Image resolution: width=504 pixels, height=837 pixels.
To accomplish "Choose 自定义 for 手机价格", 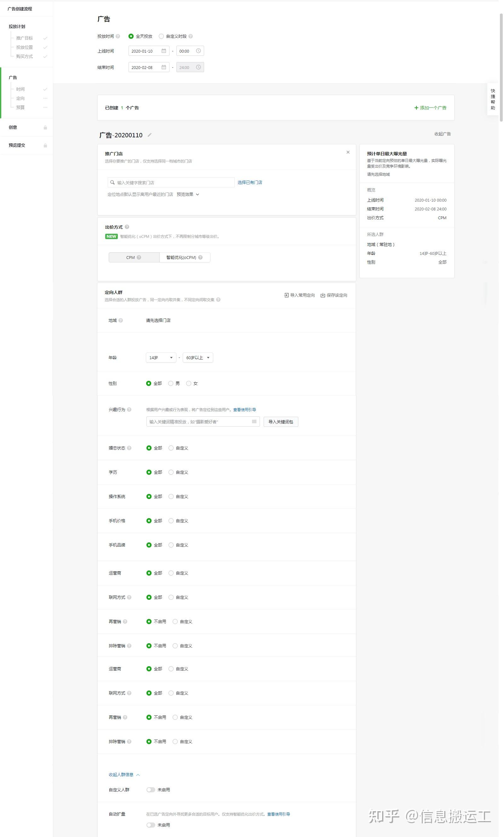I will point(171,520).
